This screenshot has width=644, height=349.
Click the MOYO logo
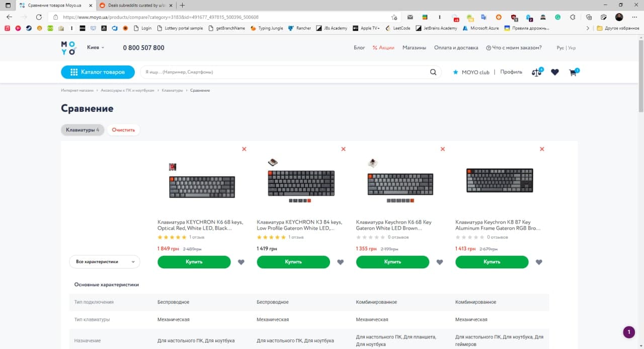coord(68,48)
